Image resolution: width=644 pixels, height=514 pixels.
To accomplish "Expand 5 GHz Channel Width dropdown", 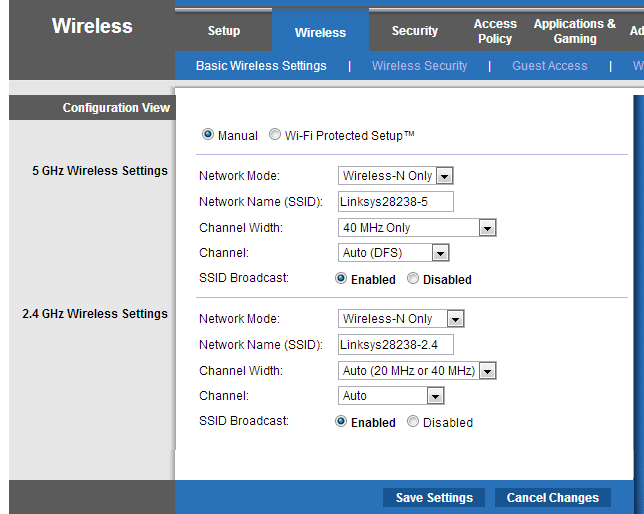I will coord(487,228).
